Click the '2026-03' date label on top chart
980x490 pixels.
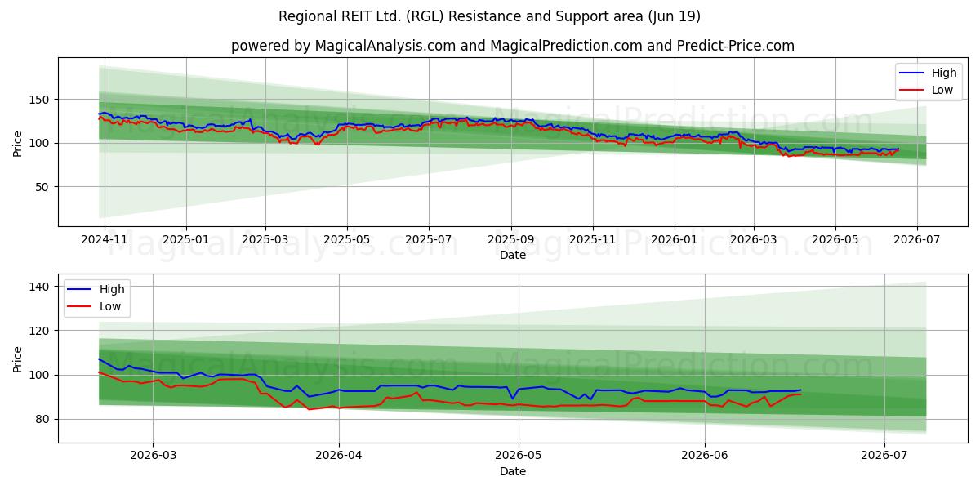753,240
